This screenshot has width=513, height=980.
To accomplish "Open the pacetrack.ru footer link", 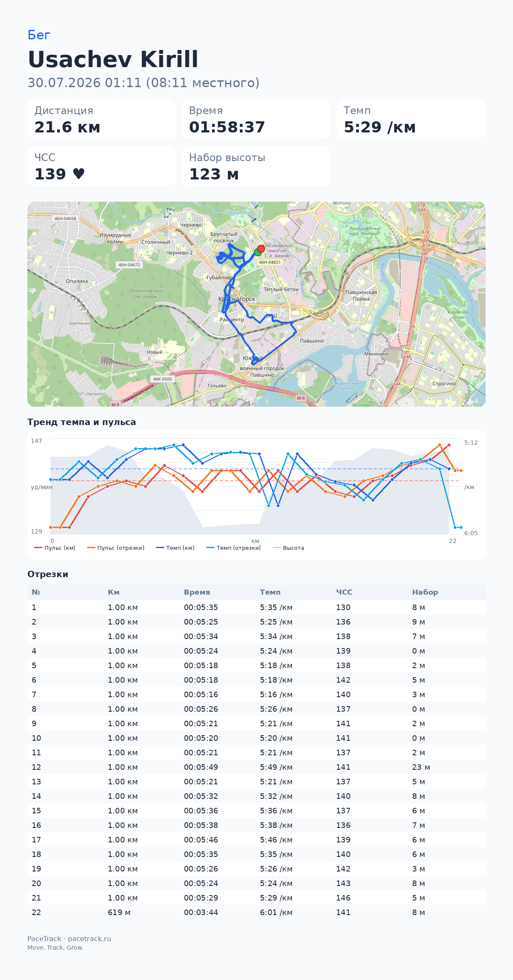I will point(89,939).
